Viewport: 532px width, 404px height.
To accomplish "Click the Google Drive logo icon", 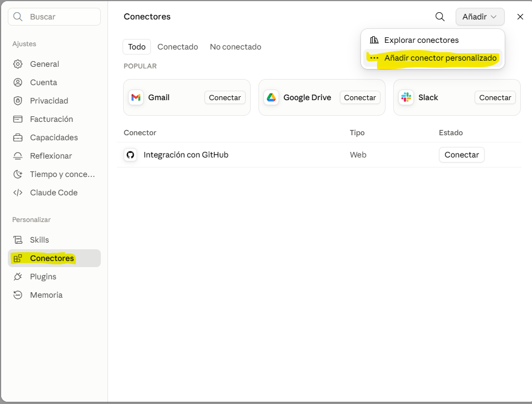I will [x=271, y=97].
